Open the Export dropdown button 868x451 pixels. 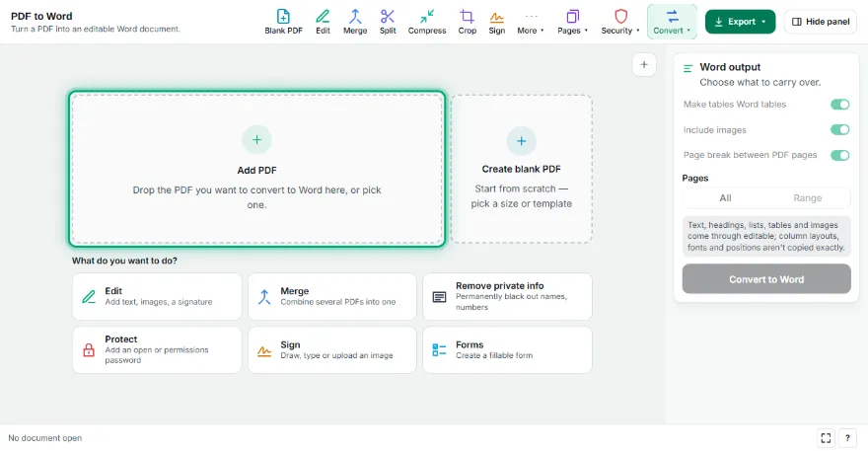(x=740, y=22)
